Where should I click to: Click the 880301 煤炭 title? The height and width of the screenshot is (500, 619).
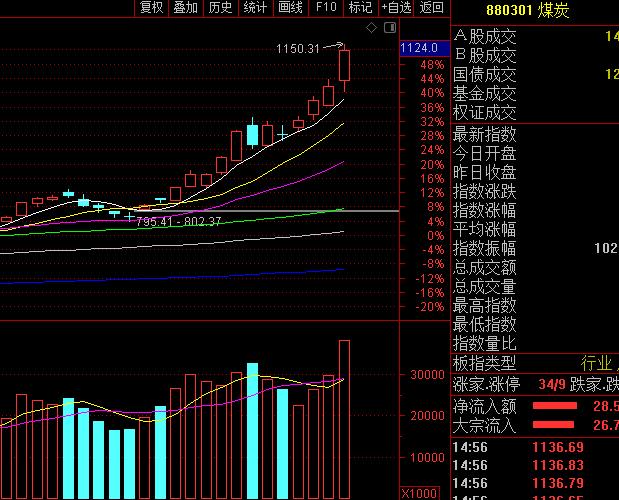coord(527,10)
